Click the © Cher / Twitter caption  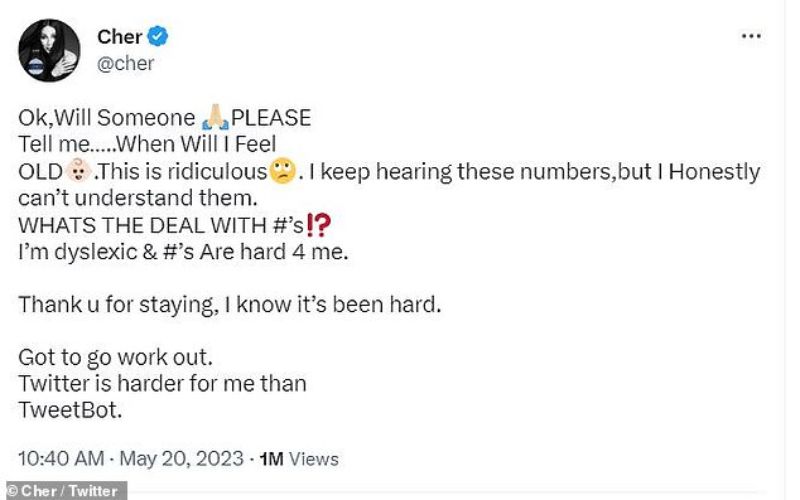(63, 491)
